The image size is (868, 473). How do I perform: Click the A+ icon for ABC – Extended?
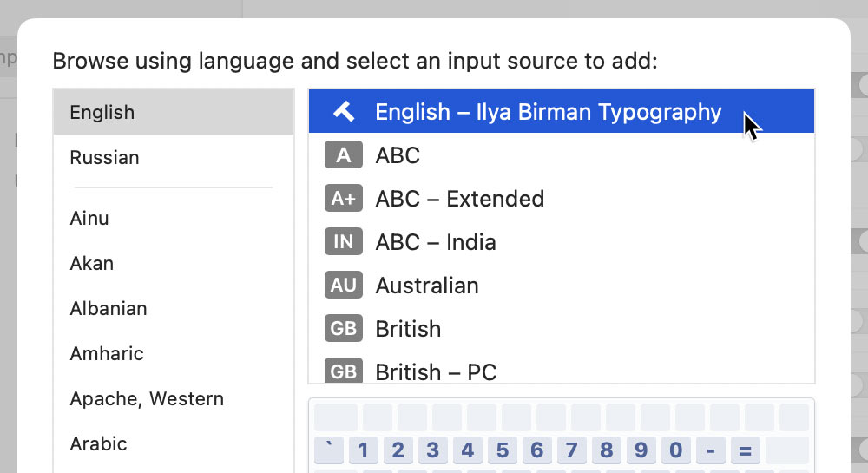tap(344, 199)
